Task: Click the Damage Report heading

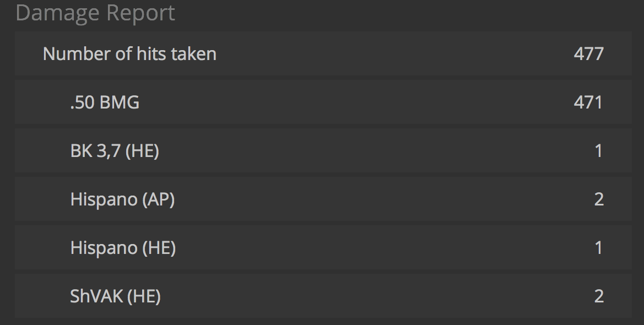Action: (95, 13)
